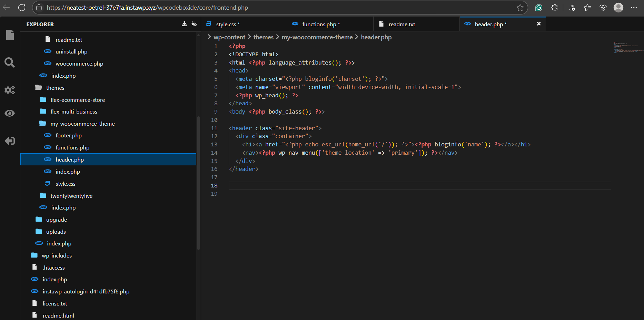Screen dimensions: 644x320
Task: Place cursor on editor line 18
Action: [419, 186]
